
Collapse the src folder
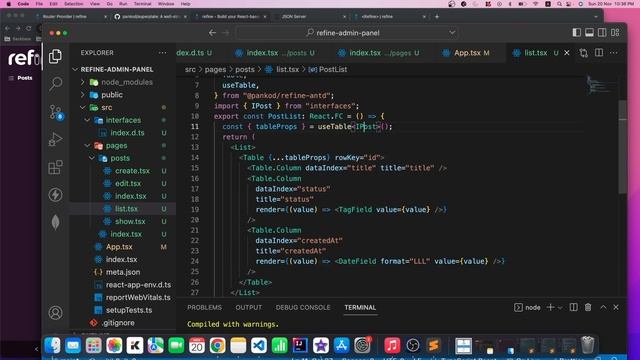pos(82,107)
